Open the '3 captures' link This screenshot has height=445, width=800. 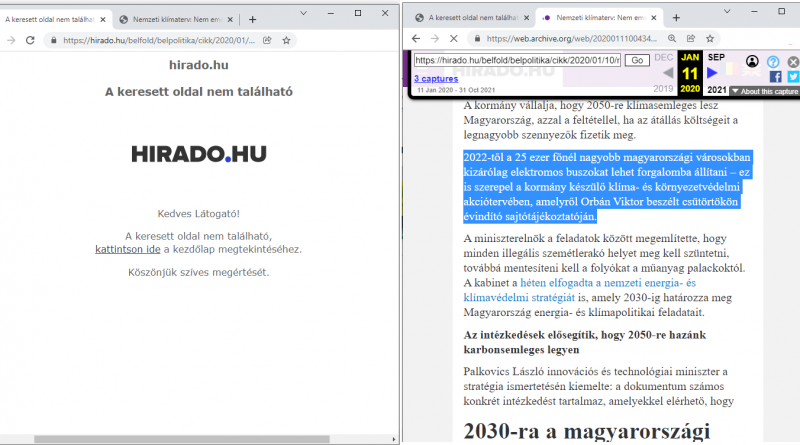pos(436,79)
